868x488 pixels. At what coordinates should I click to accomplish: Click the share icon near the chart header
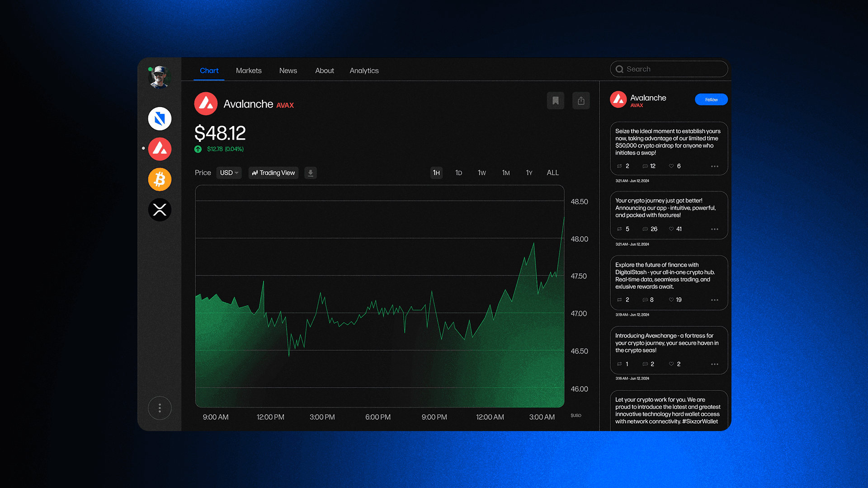tap(581, 101)
